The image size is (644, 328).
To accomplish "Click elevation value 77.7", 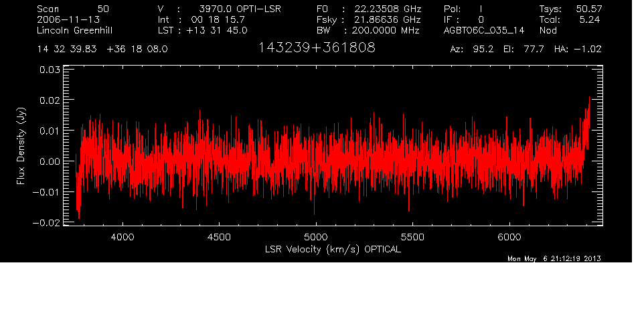I will click(534, 50).
